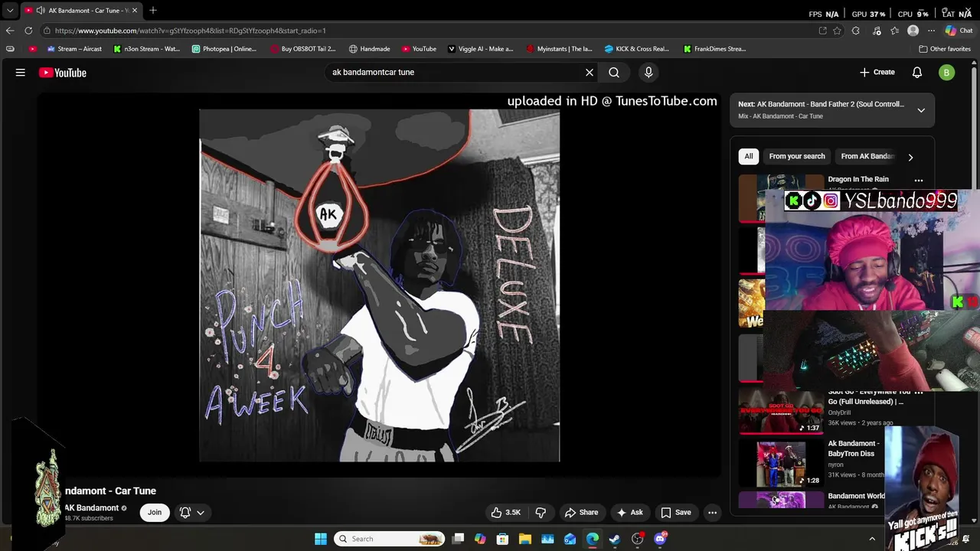The height and width of the screenshot is (551, 980).
Task: Open n3on Stream bookmark
Action: (146, 49)
